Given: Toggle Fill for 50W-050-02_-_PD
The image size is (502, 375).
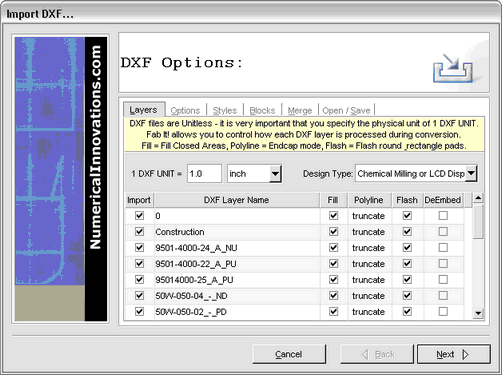Looking at the screenshot, I should tap(333, 312).
